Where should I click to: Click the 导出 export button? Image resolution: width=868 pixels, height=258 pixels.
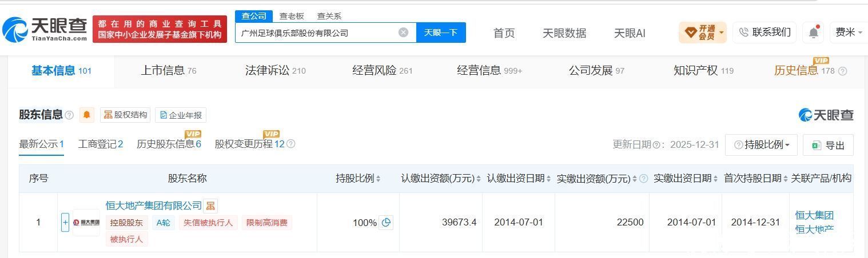coord(828,145)
